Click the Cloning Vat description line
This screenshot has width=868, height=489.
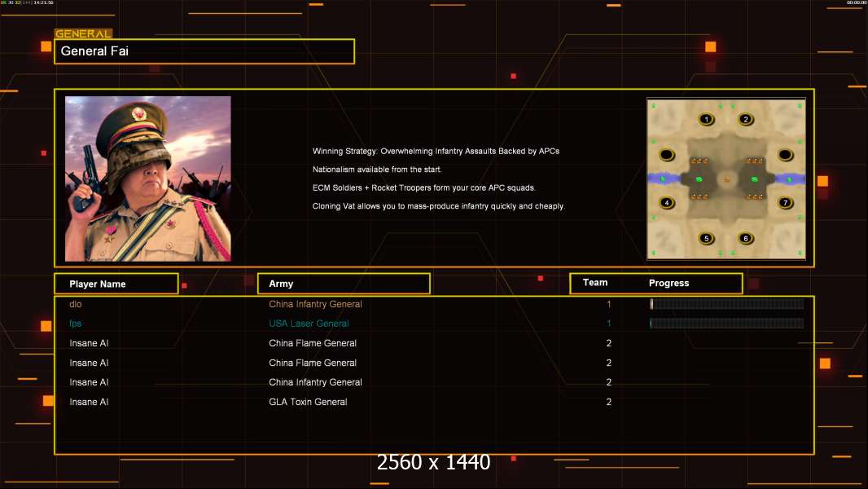(438, 206)
